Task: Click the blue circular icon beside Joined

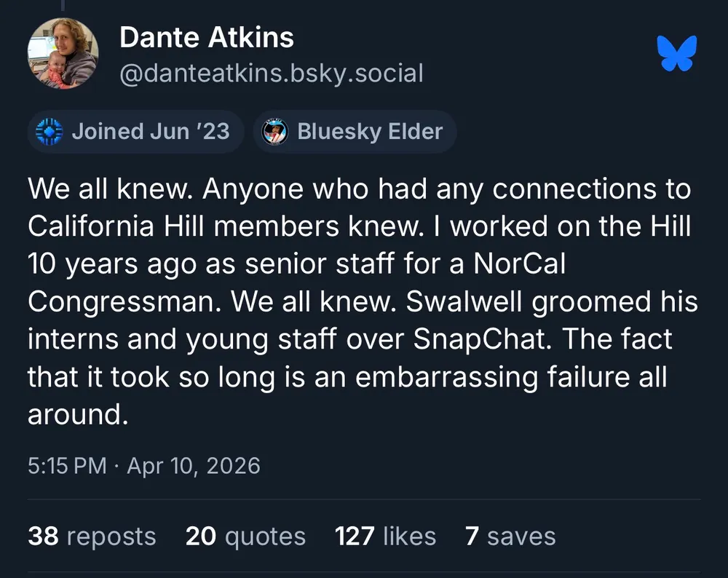Action: (50, 132)
